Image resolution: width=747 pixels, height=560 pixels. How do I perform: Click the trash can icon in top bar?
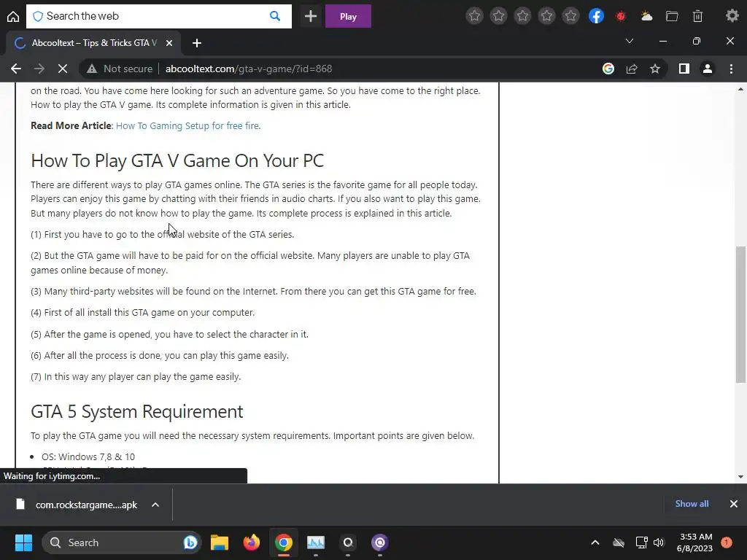coord(697,16)
